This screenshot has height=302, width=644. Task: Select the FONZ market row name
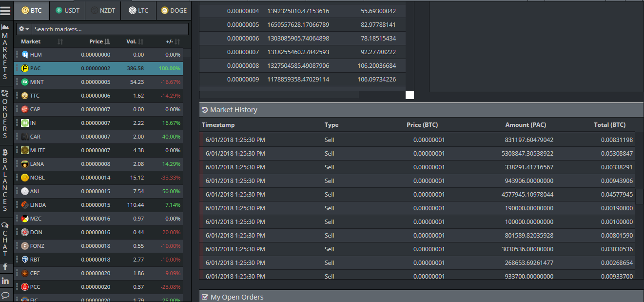(37, 246)
